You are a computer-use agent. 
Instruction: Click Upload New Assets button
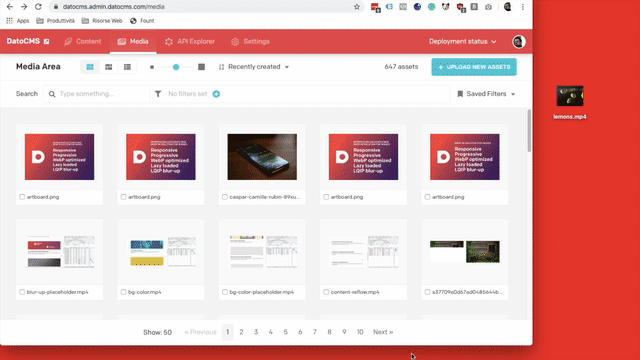(474, 67)
